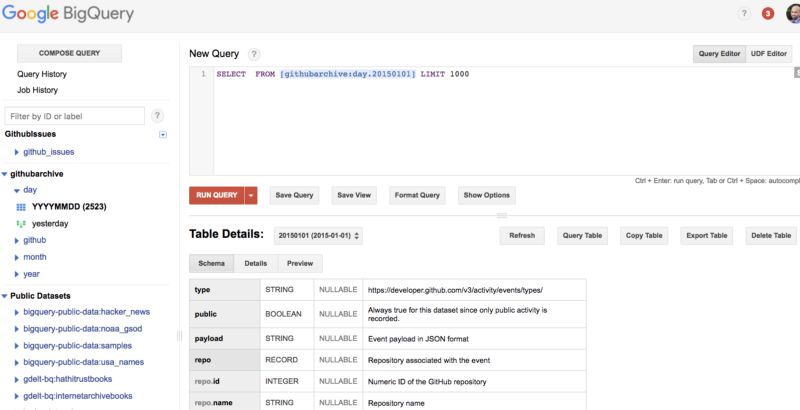Expand the year dataset

click(x=17, y=274)
